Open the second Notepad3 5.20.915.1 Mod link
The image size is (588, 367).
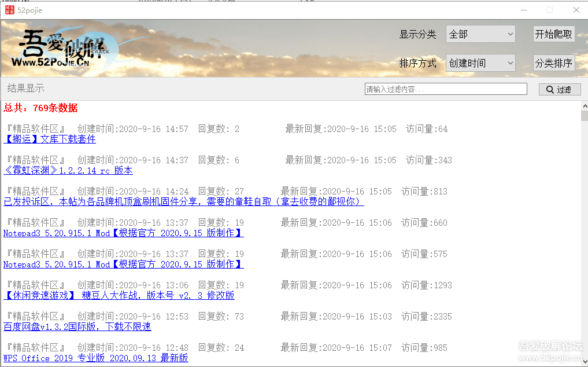(123, 264)
